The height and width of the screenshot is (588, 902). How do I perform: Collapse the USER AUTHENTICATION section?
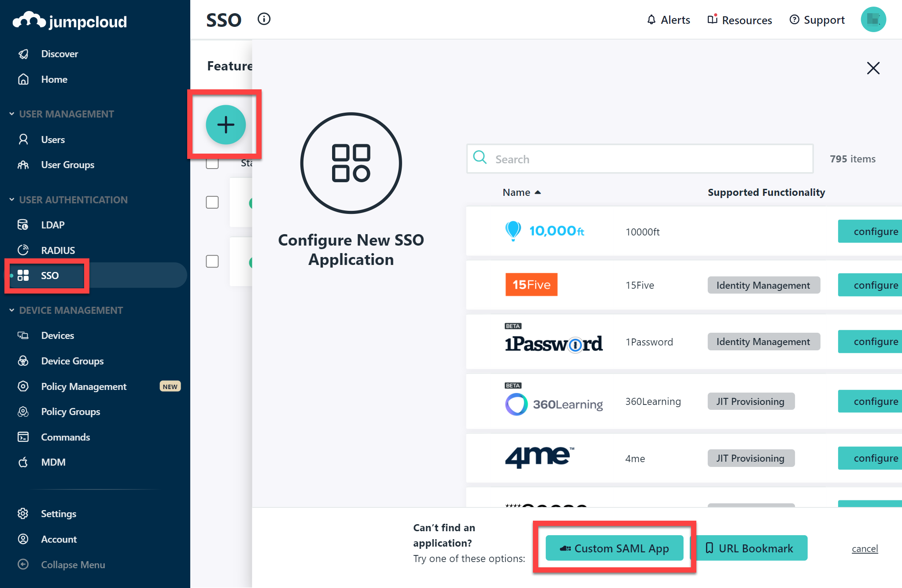coord(11,200)
